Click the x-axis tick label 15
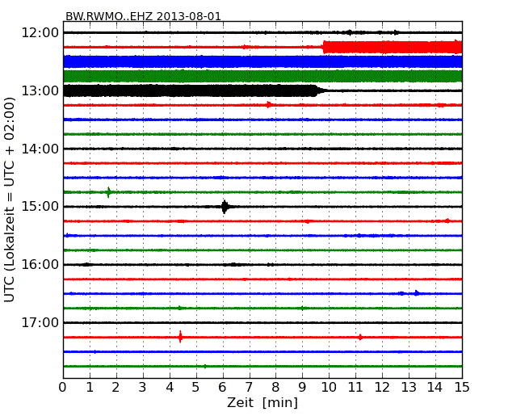The image size is (525, 420). click(x=462, y=388)
